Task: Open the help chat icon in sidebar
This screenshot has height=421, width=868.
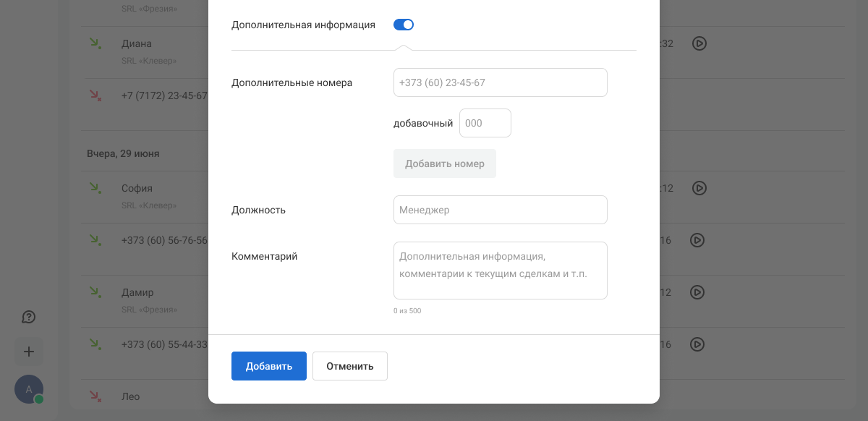Action: pyautogui.click(x=29, y=317)
